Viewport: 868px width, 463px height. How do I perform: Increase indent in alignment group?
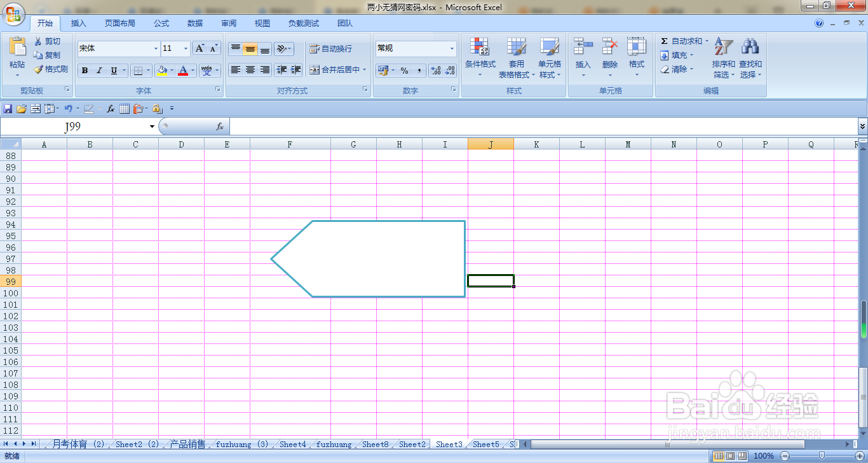coord(295,70)
